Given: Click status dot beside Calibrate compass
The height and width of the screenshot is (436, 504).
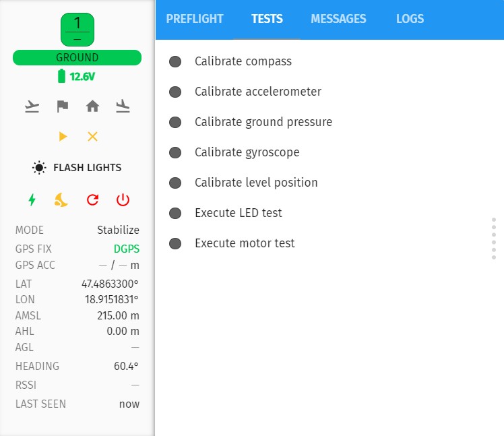Looking at the screenshot, I should click(175, 61).
